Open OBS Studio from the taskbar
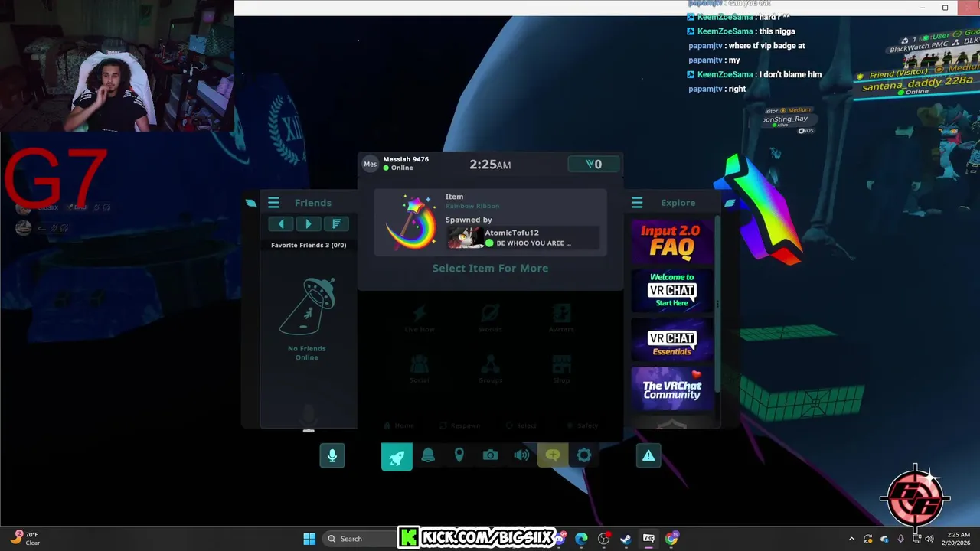 coord(603,539)
